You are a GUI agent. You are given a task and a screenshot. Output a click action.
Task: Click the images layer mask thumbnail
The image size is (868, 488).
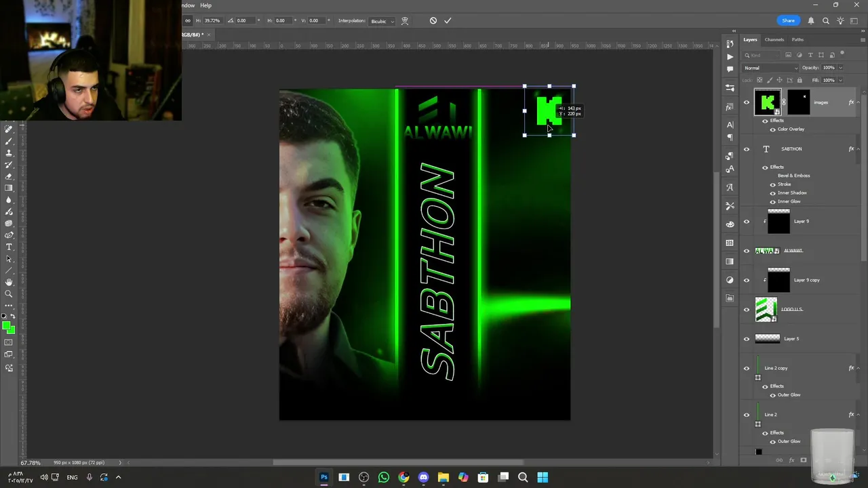click(x=799, y=102)
